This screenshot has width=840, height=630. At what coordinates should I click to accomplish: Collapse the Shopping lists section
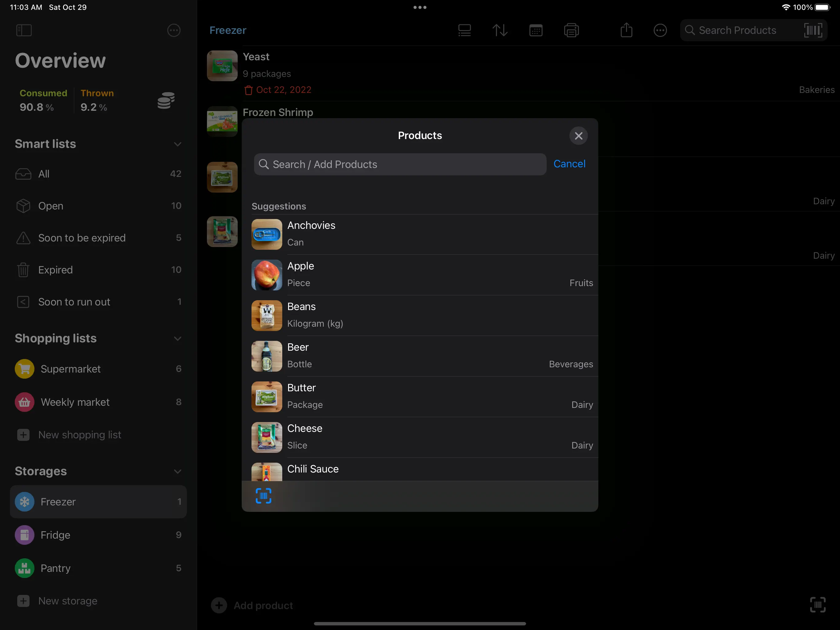coord(177,339)
